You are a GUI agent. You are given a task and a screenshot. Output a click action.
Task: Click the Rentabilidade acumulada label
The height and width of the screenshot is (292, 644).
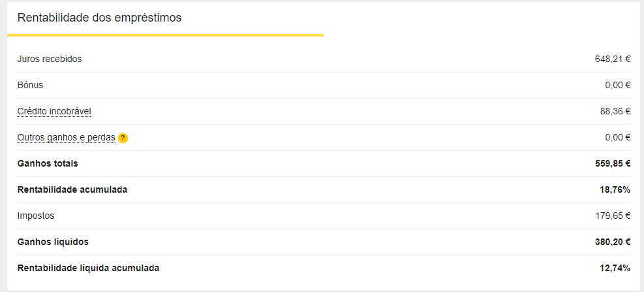point(72,189)
